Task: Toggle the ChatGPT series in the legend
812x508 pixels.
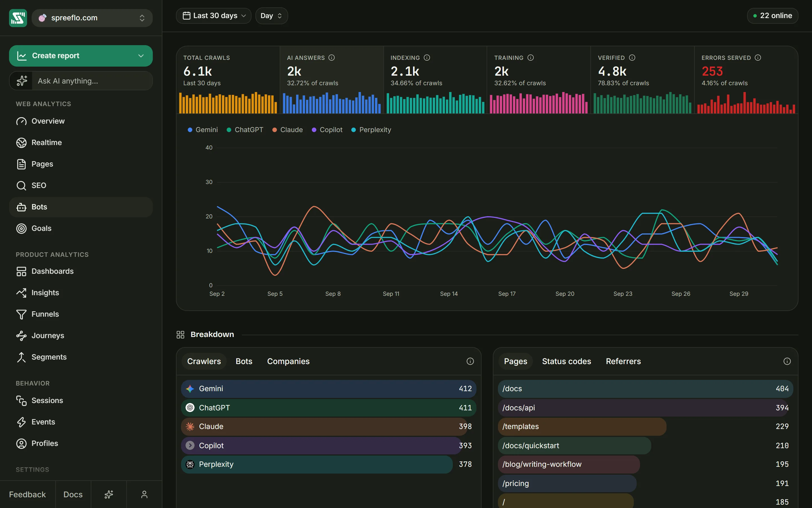Action: click(245, 130)
